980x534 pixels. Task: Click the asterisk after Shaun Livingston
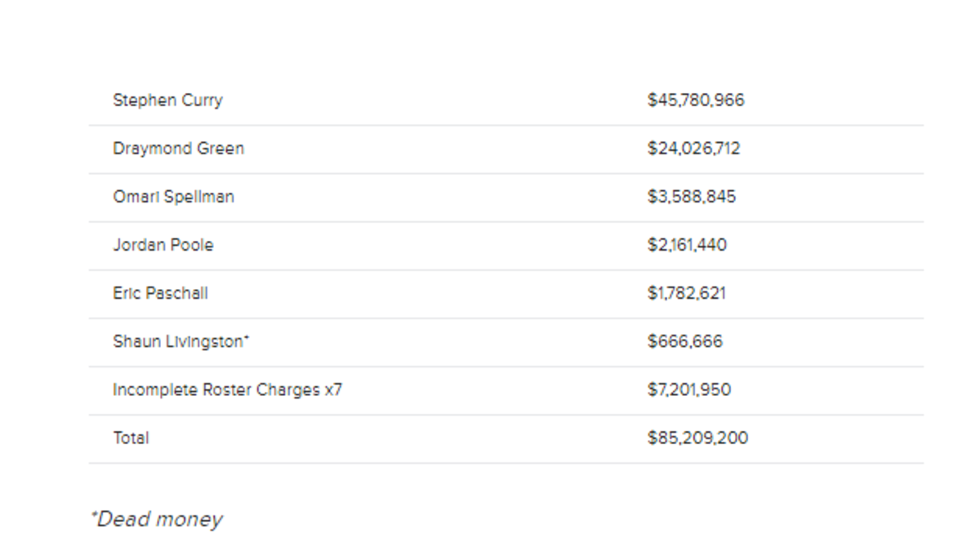point(247,338)
